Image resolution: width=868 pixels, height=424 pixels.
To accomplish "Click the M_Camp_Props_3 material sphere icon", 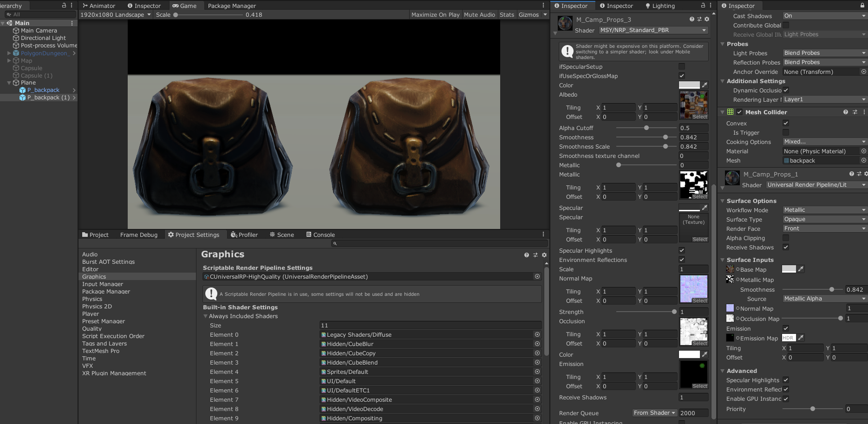I will 565,23.
